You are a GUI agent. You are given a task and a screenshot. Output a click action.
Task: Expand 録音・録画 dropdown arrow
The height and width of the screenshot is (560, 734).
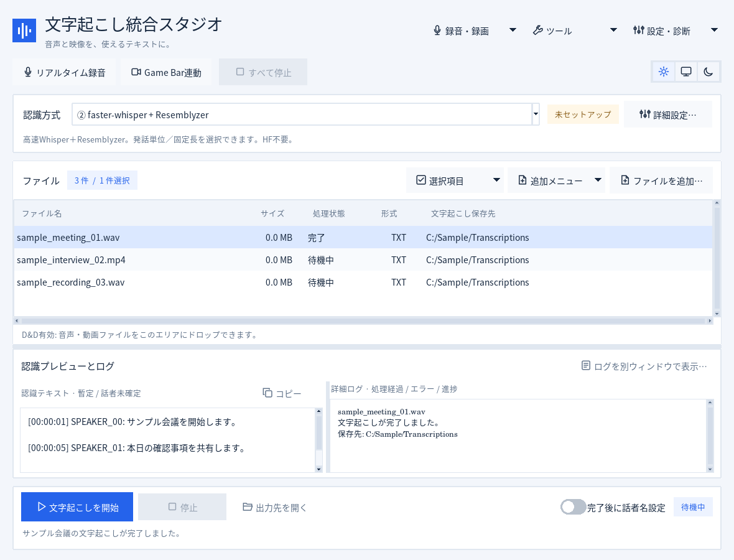tap(513, 30)
